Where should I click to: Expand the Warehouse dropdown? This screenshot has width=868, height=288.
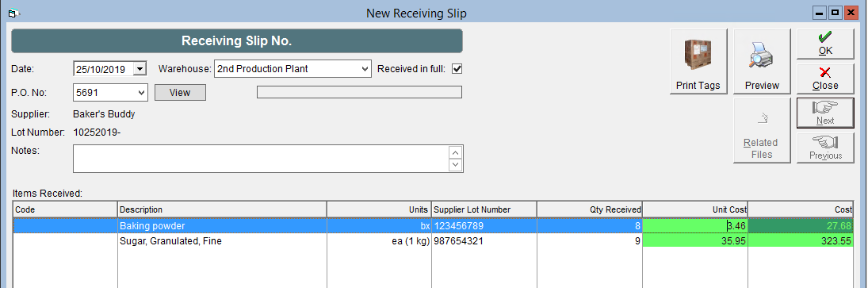[x=365, y=69]
